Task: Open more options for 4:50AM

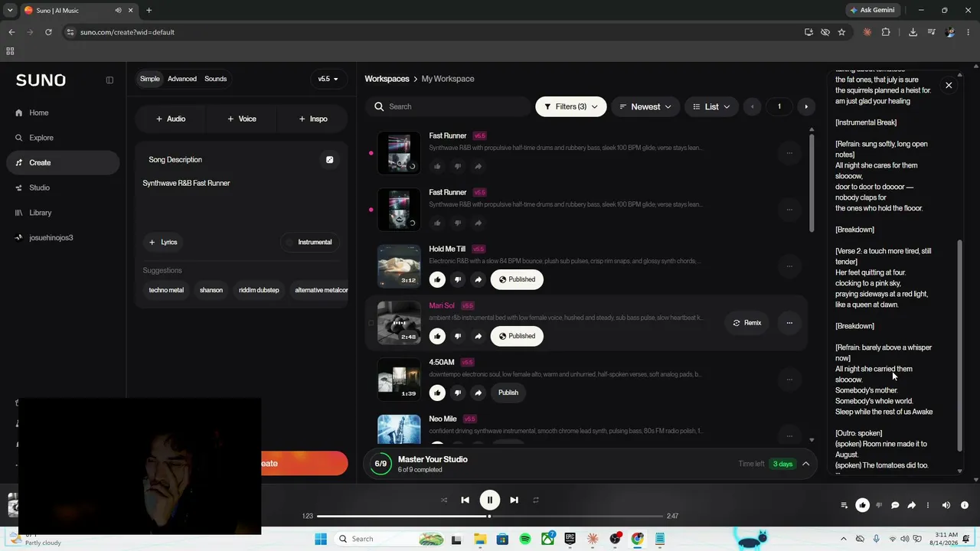Action: (789, 380)
